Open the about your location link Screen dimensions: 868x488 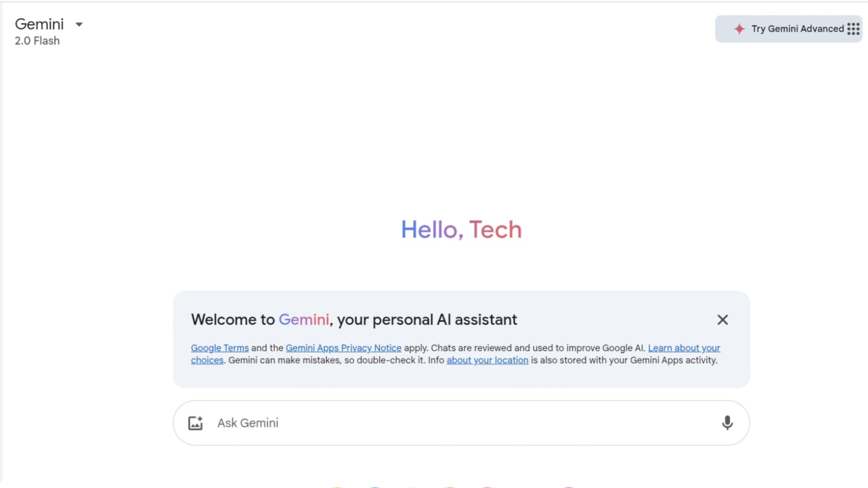pos(487,360)
